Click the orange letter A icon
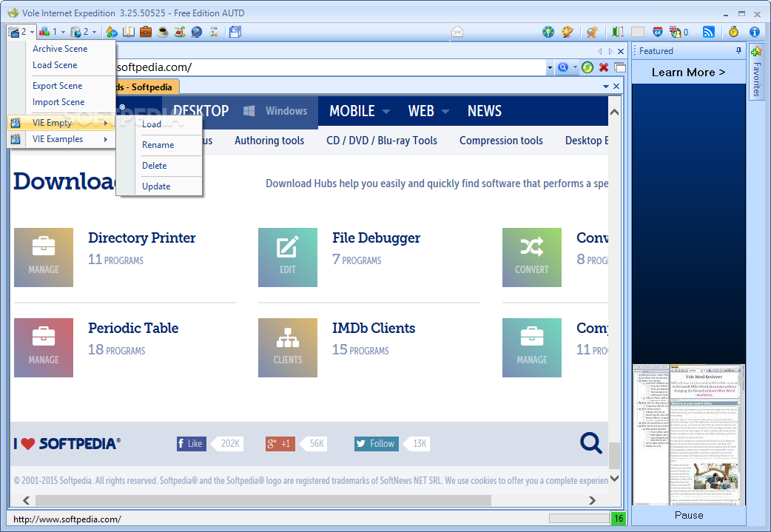 point(591,32)
